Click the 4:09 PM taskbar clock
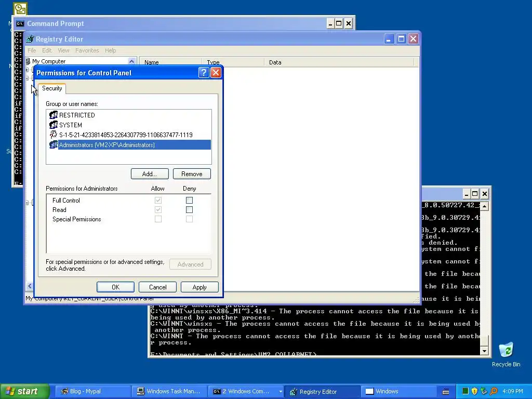The image size is (532, 399). pos(513,391)
